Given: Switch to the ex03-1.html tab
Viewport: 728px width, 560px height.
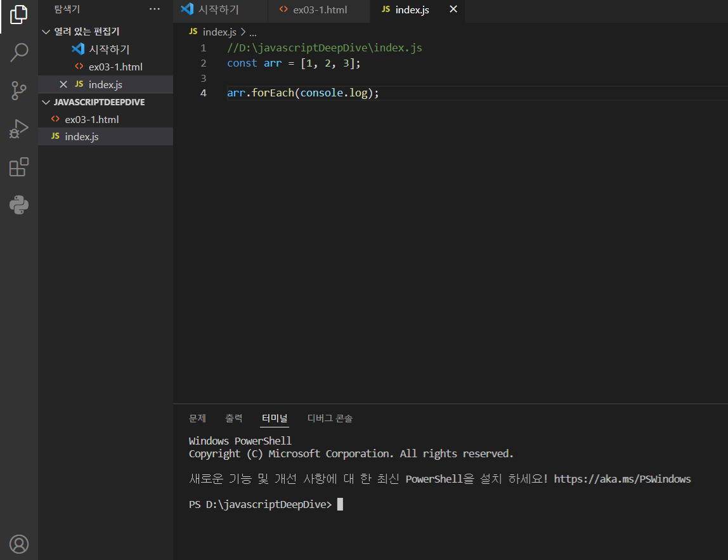Looking at the screenshot, I should coord(318,10).
